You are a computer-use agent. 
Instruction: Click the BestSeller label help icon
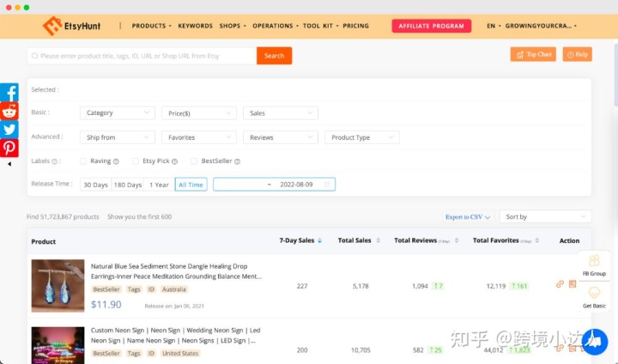click(237, 161)
